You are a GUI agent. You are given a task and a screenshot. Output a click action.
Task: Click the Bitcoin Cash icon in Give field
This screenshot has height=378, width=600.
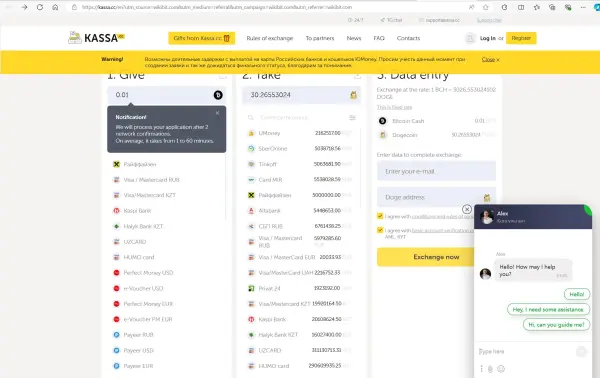coord(218,95)
